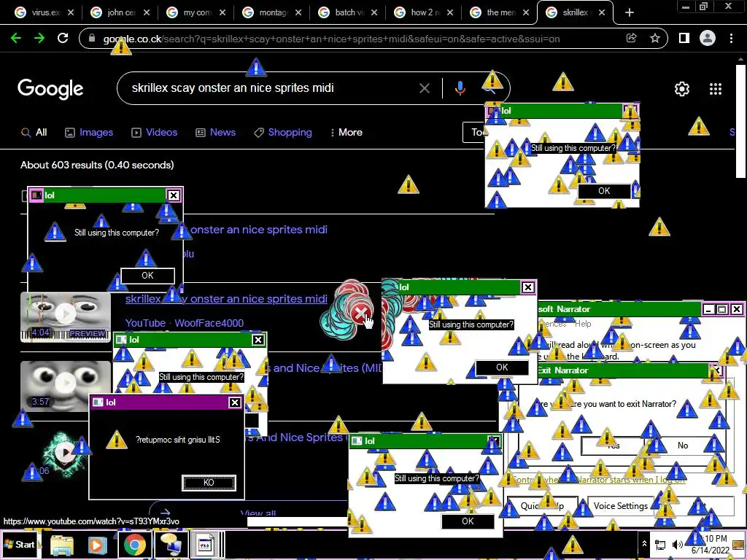Click the taskbar clock showing 6/14/2022
This screenshot has width=747, height=560.
coord(710,544)
